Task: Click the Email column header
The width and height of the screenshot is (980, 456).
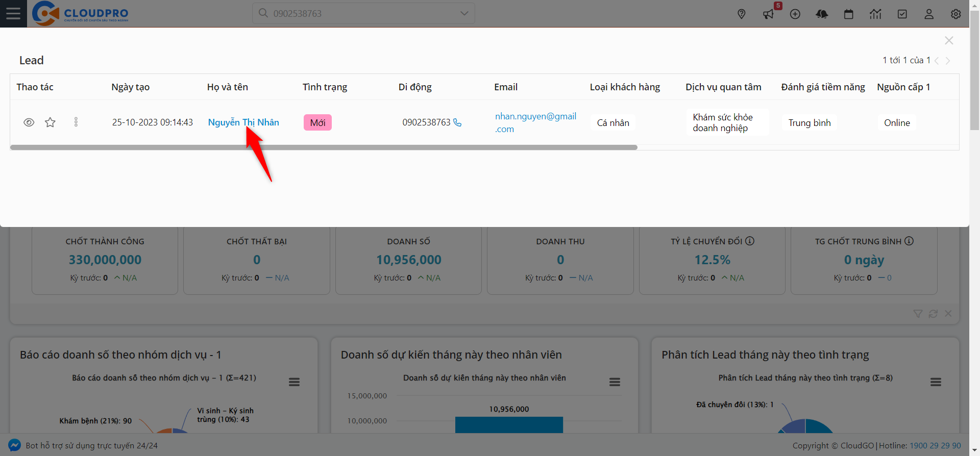Action: [506, 87]
